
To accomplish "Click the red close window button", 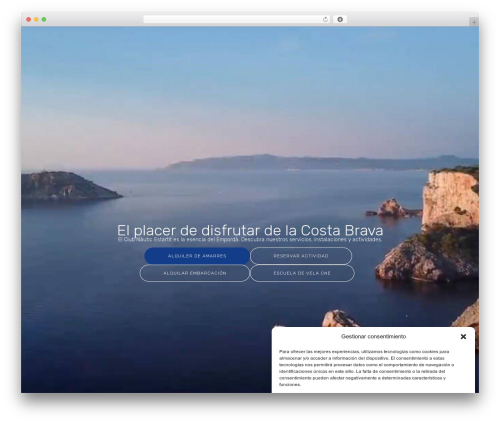I will click(29, 20).
